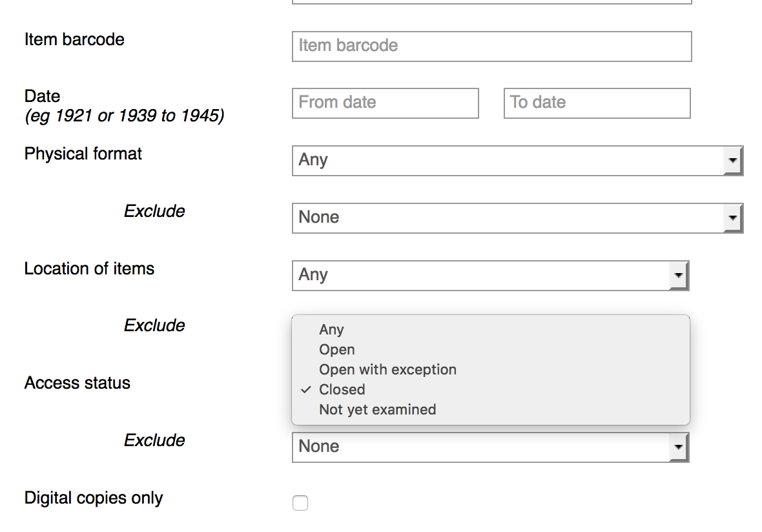762x532 pixels.
Task: Select the checked Closed option
Action: tap(342, 390)
